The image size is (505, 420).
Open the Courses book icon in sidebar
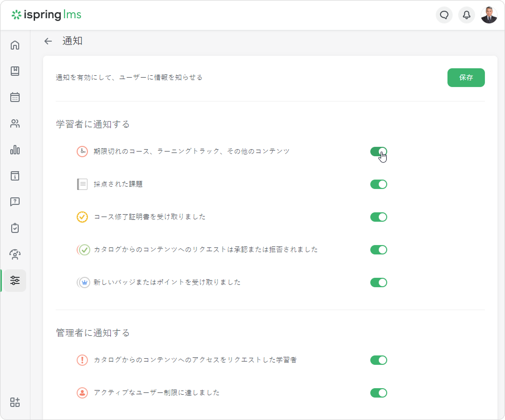click(x=15, y=71)
